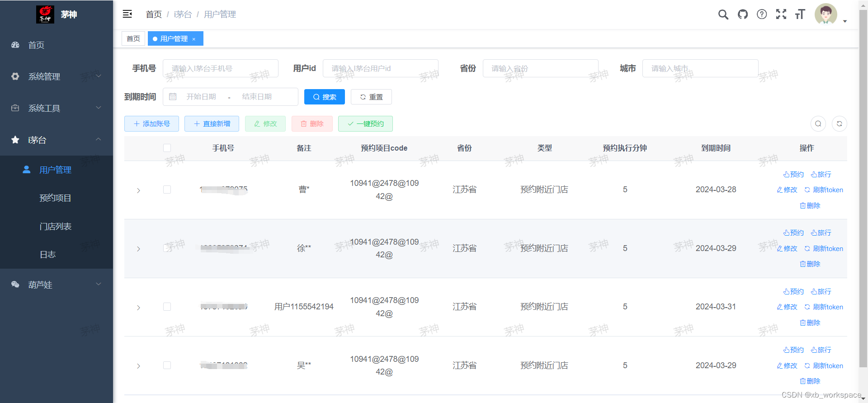Expand the 曹* row details

(138, 190)
